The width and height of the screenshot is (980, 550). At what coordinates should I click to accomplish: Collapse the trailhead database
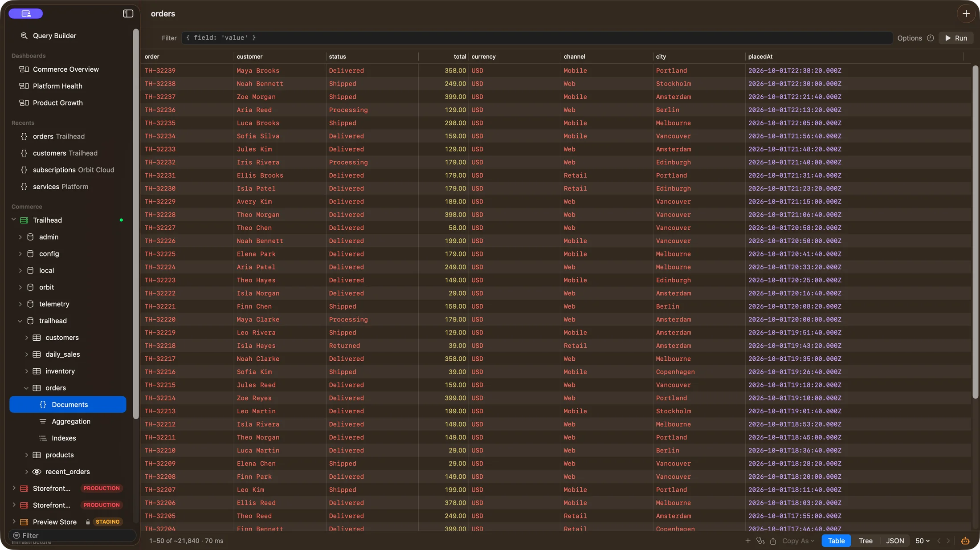tap(20, 321)
